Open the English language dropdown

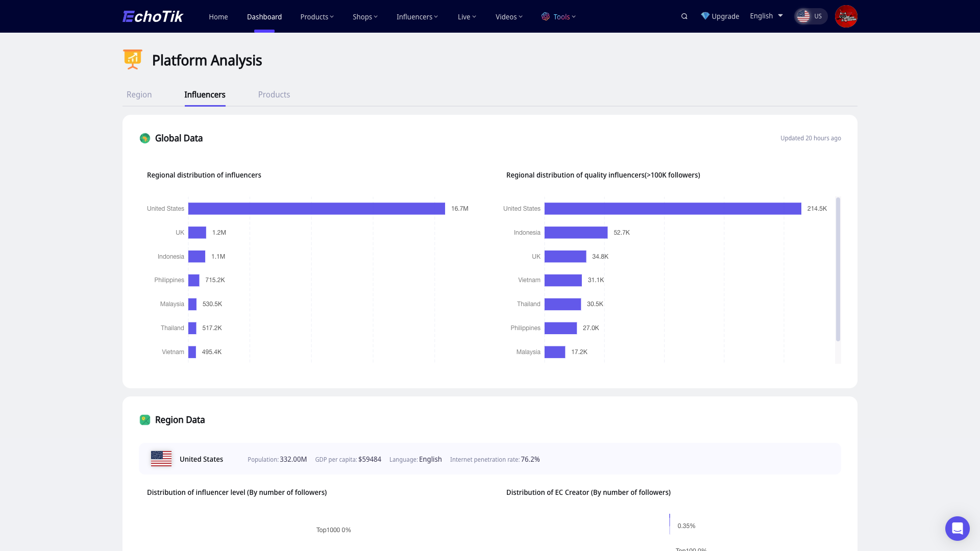point(766,16)
